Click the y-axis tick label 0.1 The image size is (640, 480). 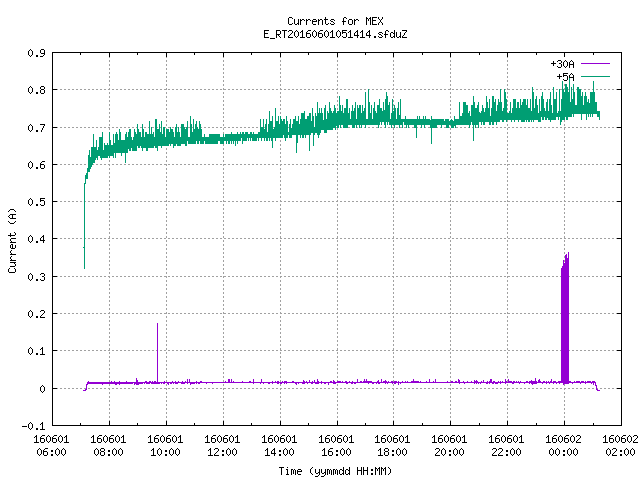point(36,351)
